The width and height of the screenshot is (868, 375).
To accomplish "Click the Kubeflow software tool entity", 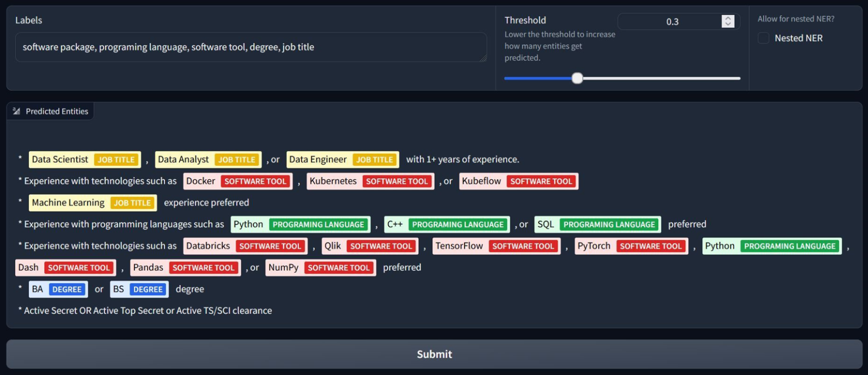I will click(519, 181).
